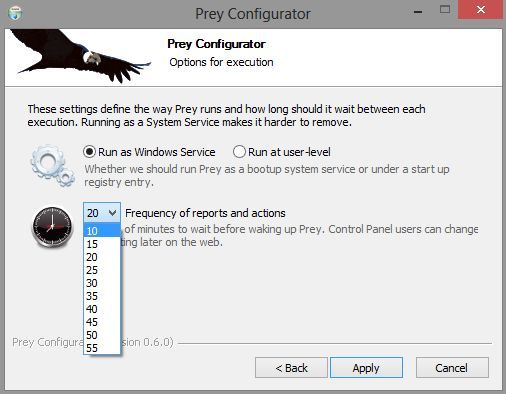Choose 45 minutes from the list

[x=102, y=322]
